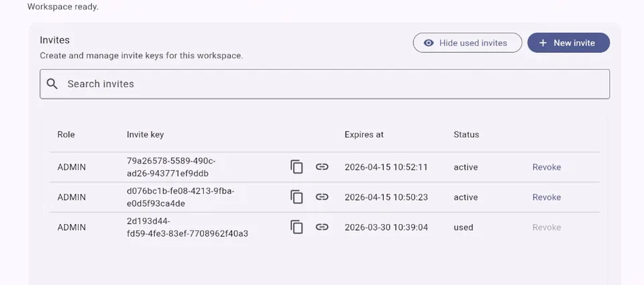Screen dimensions: 644x285
Task: Copy invite key d076bc1b-fe08-4213
Action: (297, 197)
